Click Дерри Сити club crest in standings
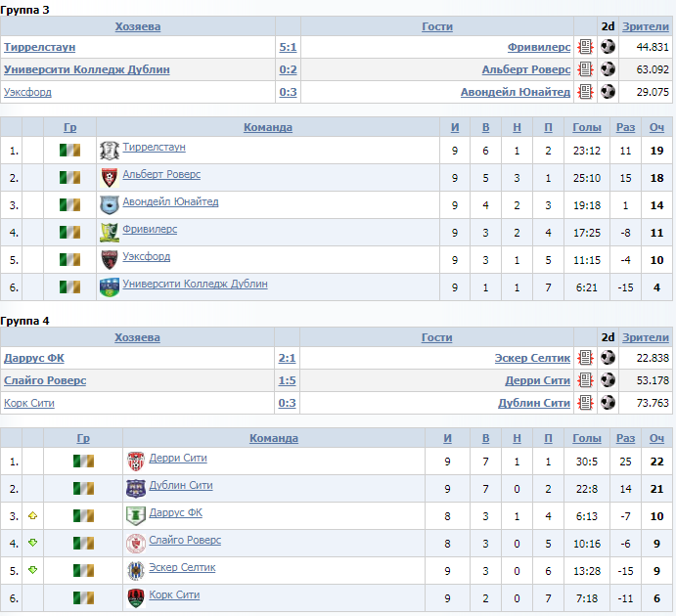The width and height of the screenshot is (676, 616). pyautogui.click(x=136, y=461)
